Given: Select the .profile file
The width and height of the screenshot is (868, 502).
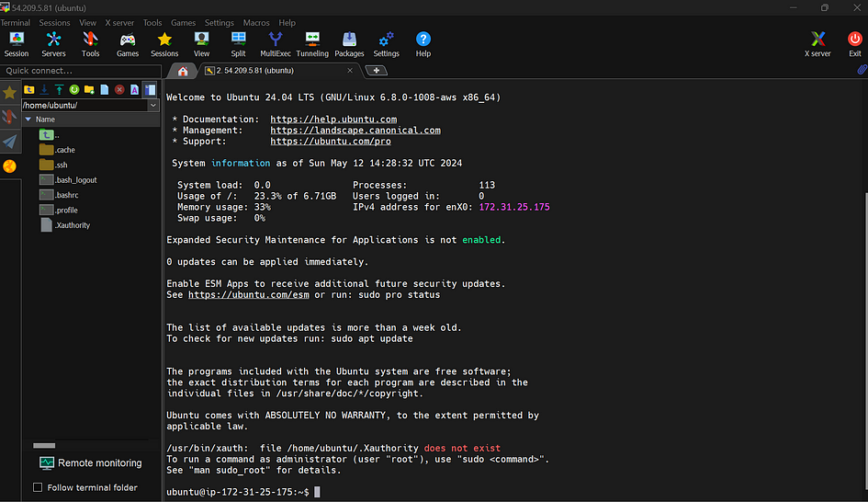Looking at the screenshot, I should (x=59, y=210).
